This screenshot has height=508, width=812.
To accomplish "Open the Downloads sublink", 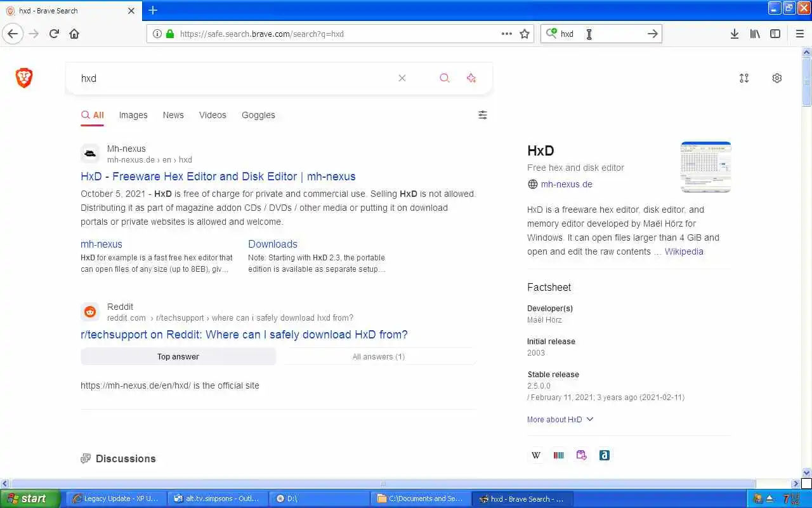I will pyautogui.click(x=273, y=244).
